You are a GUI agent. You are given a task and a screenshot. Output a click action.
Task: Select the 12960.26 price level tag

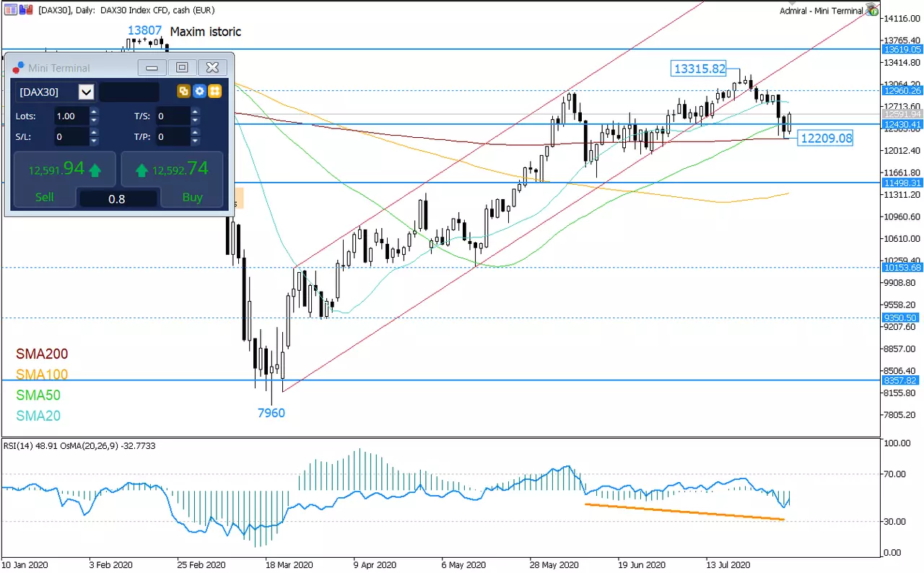click(x=902, y=90)
